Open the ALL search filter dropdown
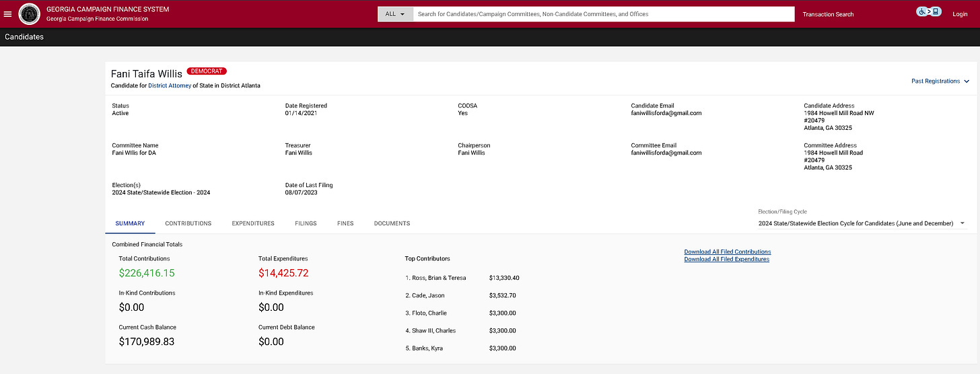The height and width of the screenshot is (374, 980). pos(395,14)
